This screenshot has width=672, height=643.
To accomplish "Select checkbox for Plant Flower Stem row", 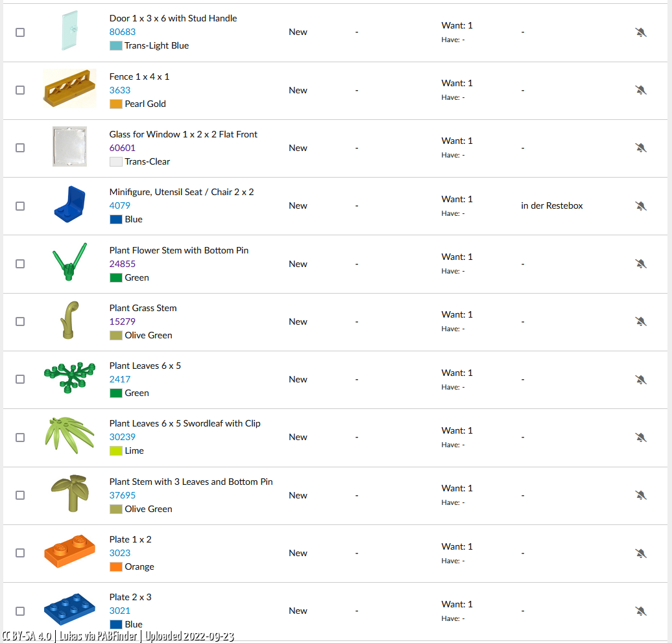I will click(x=20, y=264).
